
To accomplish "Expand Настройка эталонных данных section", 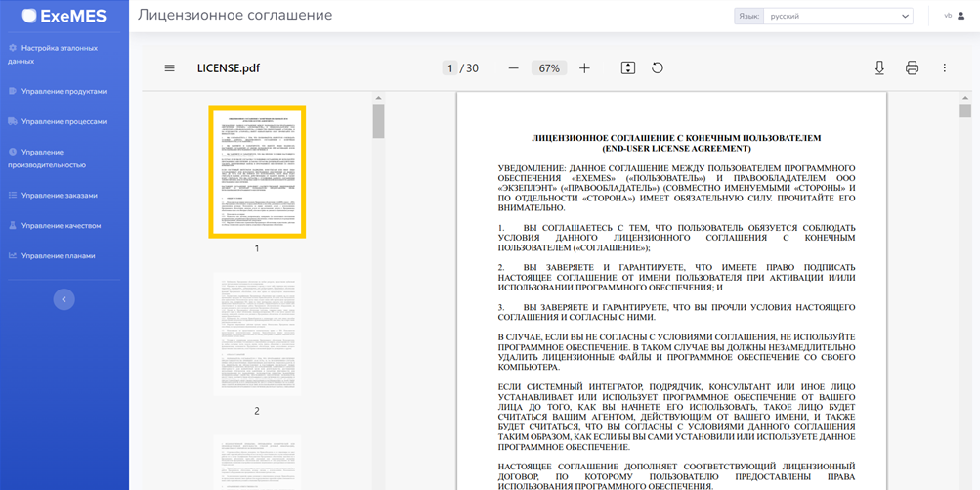I will click(59, 54).
